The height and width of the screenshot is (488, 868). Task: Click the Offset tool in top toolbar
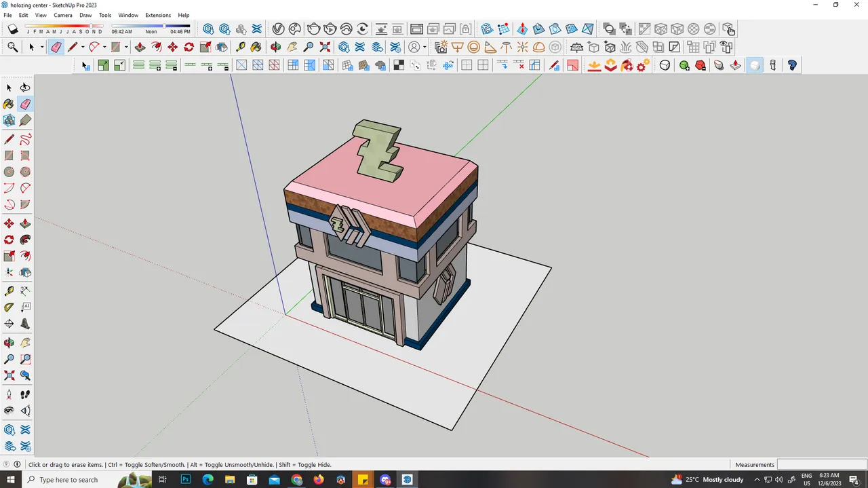156,47
